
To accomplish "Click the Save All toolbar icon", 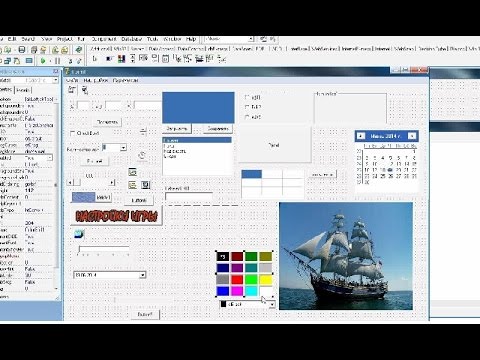I will [x=34, y=50].
